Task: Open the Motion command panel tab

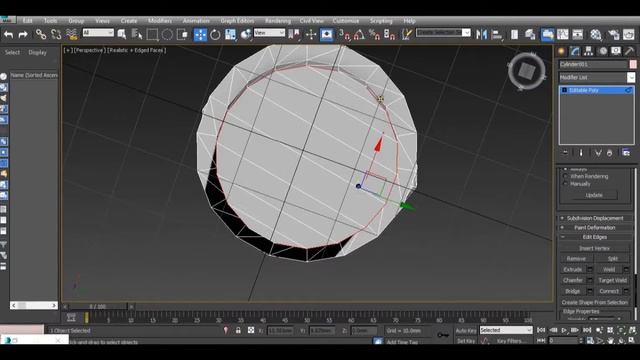Action: [x=603, y=51]
